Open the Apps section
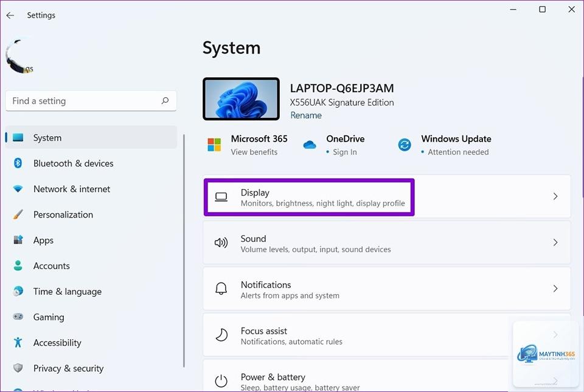 coord(91,240)
